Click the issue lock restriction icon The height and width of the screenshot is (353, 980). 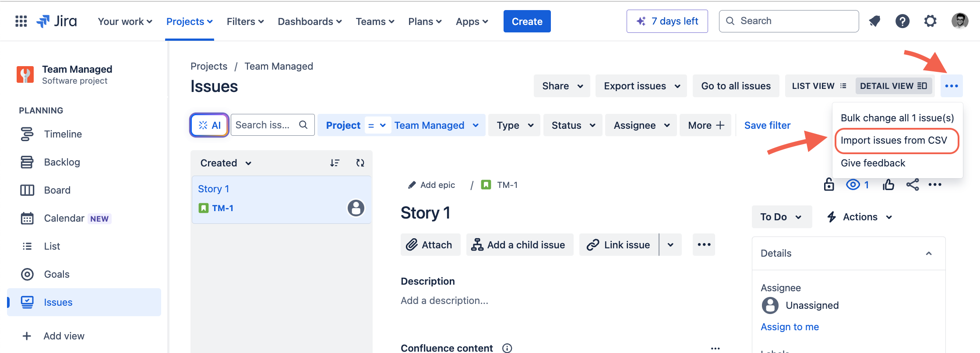(x=829, y=185)
